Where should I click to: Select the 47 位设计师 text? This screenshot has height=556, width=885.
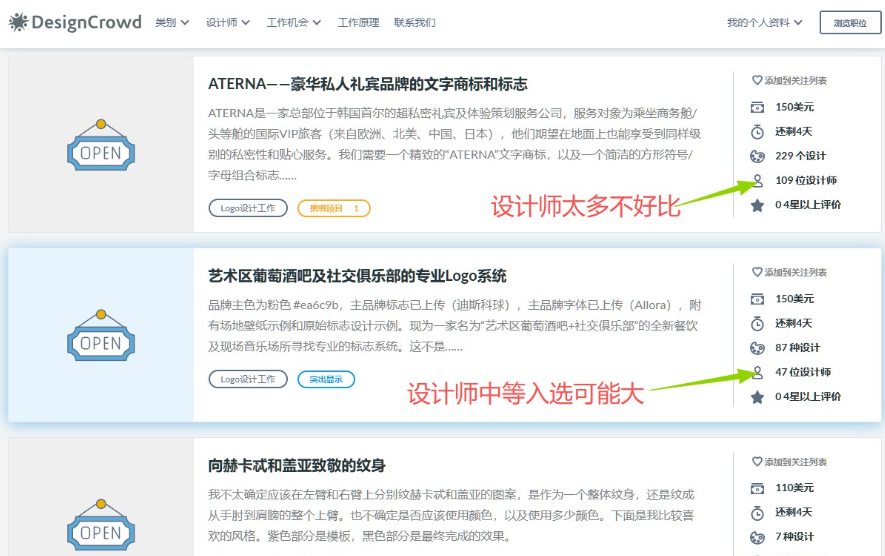[x=803, y=372]
